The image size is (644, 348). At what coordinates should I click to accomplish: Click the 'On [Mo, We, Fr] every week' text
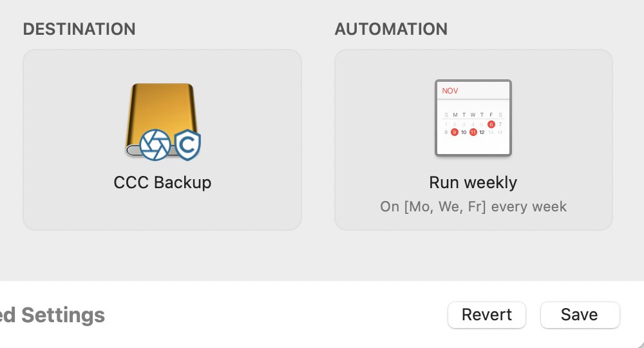coord(473,206)
